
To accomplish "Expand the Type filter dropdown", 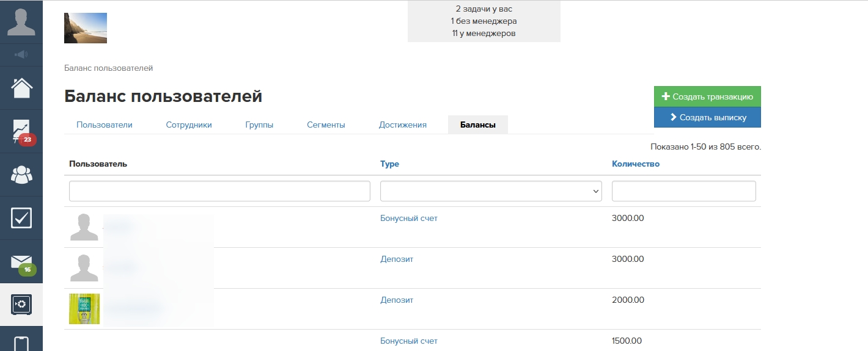I will (491, 191).
